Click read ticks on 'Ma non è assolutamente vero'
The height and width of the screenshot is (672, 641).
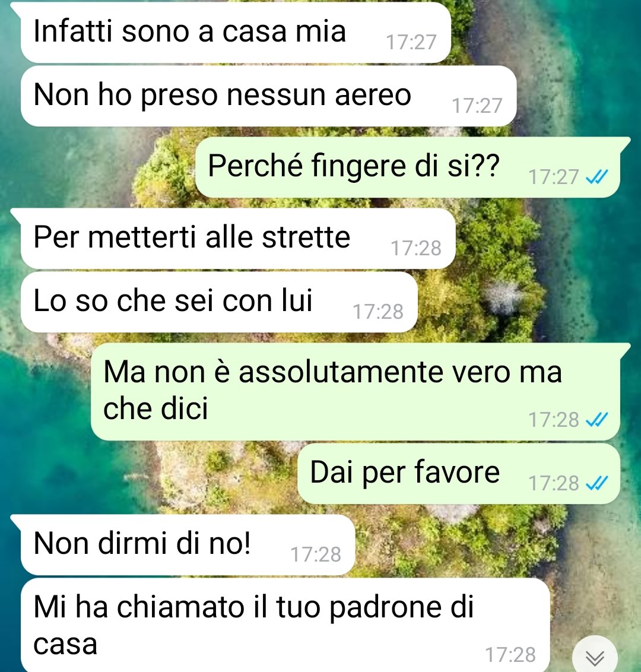pyautogui.click(x=597, y=420)
